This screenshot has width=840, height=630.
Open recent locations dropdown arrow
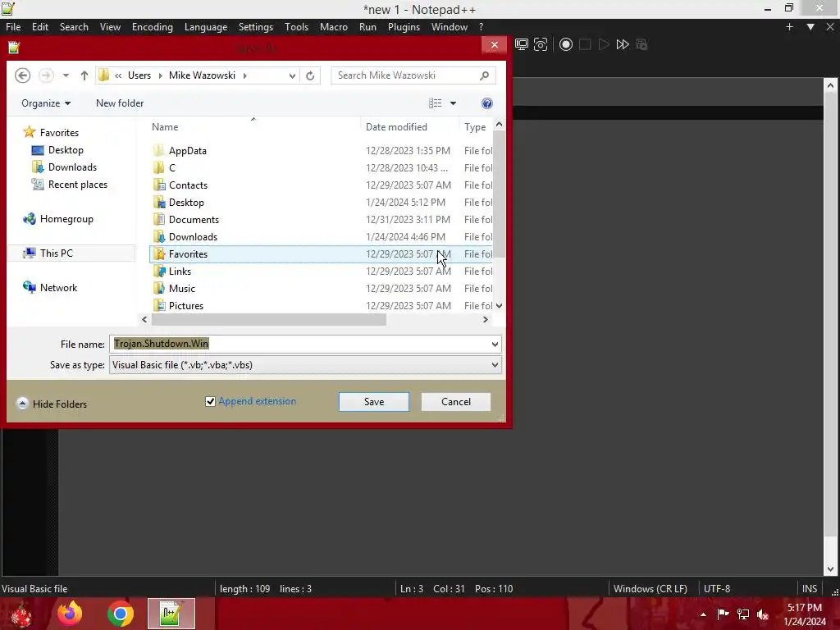[66, 75]
